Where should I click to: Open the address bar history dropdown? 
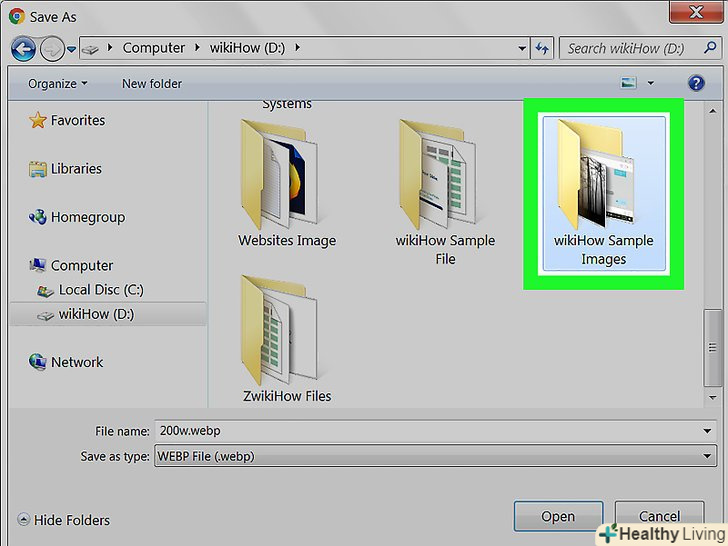(x=522, y=48)
